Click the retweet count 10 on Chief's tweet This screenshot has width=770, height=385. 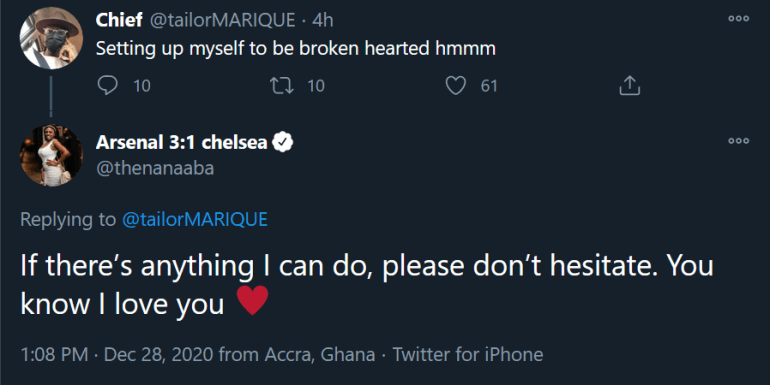[316, 86]
